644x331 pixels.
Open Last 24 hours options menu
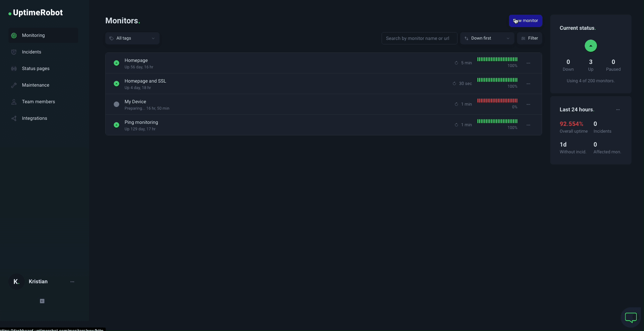point(618,110)
